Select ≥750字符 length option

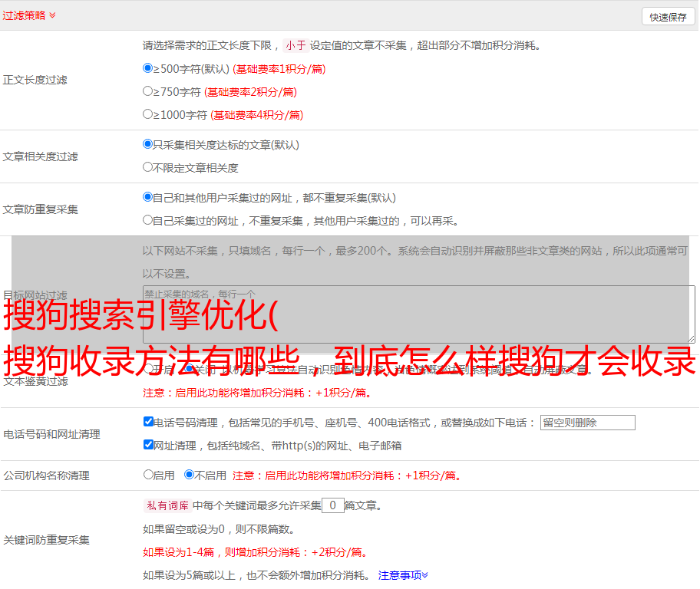tap(148, 91)
